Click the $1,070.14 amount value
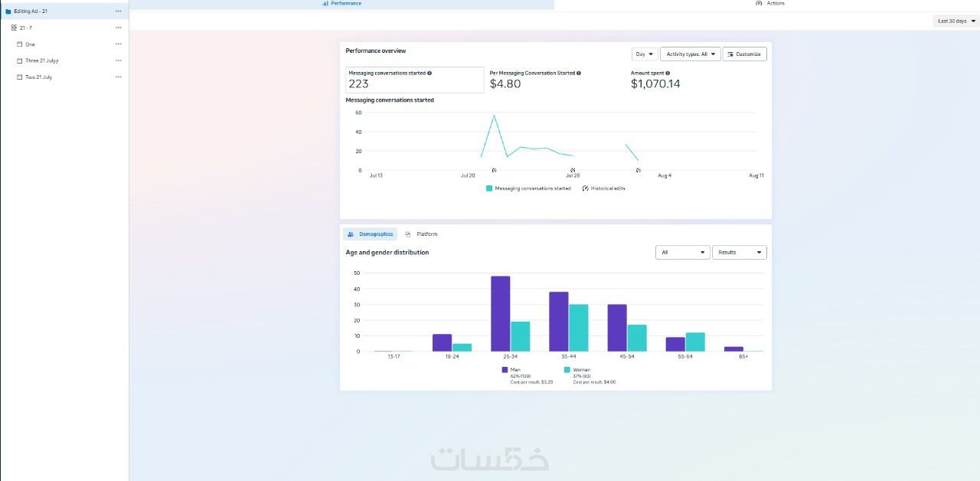 [x=655, y=84]
